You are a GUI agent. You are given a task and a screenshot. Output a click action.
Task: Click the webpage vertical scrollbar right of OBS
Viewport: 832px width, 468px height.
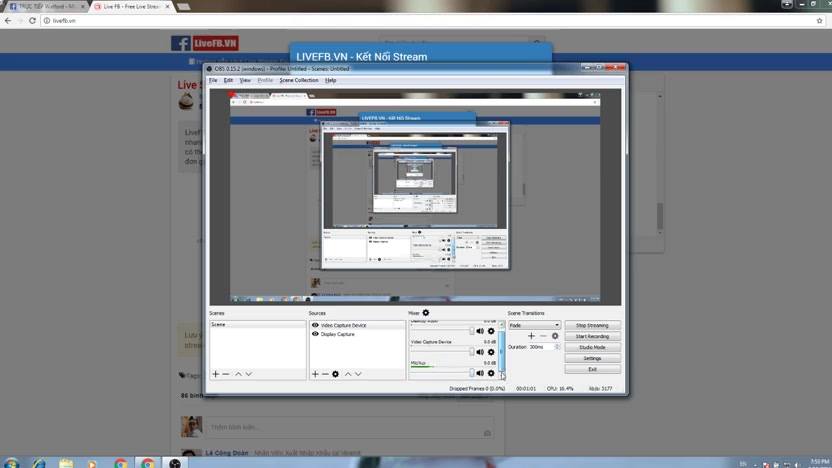coord(660,164)
